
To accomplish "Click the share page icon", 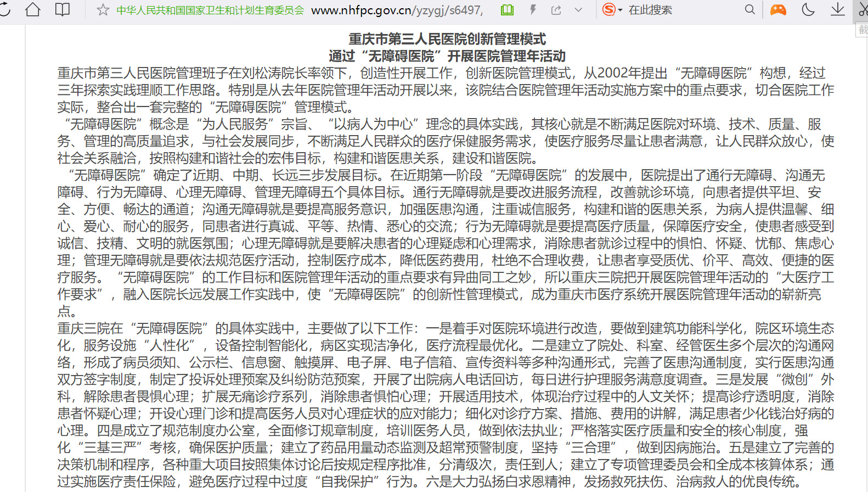I will (556, 10).
